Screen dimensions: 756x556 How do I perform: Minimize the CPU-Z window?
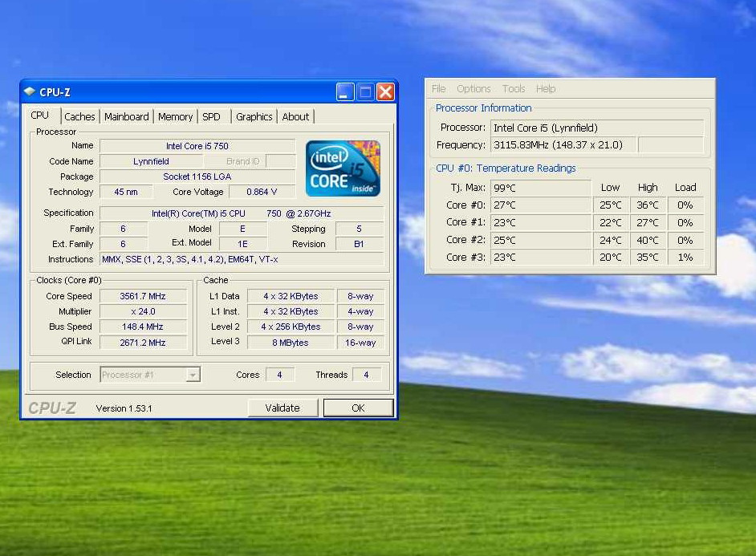coord(345,91)
